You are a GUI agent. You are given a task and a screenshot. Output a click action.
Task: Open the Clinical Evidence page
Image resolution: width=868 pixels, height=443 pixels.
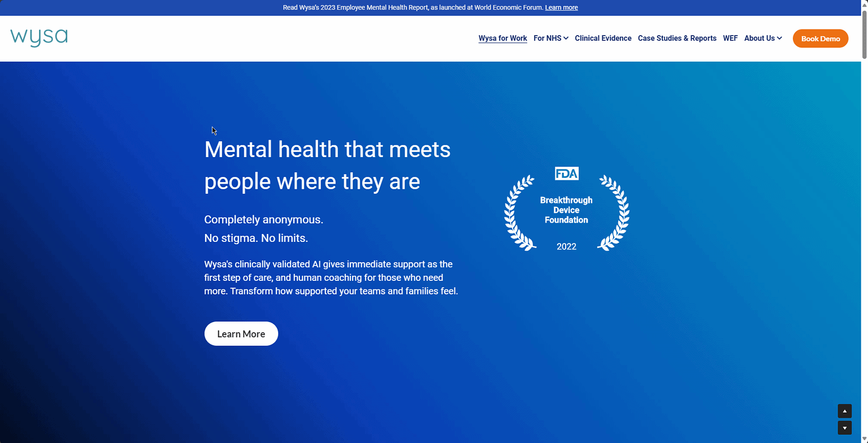[603, 38]
